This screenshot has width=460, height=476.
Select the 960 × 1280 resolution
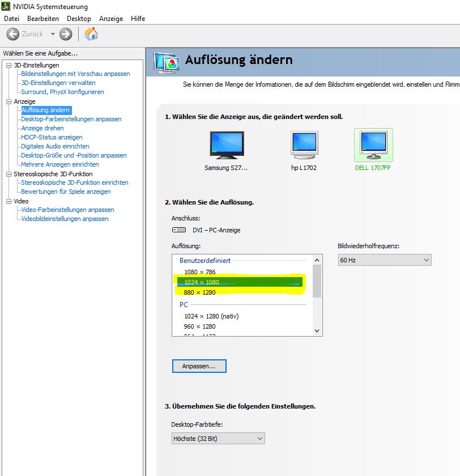click(x=199, y=326)
